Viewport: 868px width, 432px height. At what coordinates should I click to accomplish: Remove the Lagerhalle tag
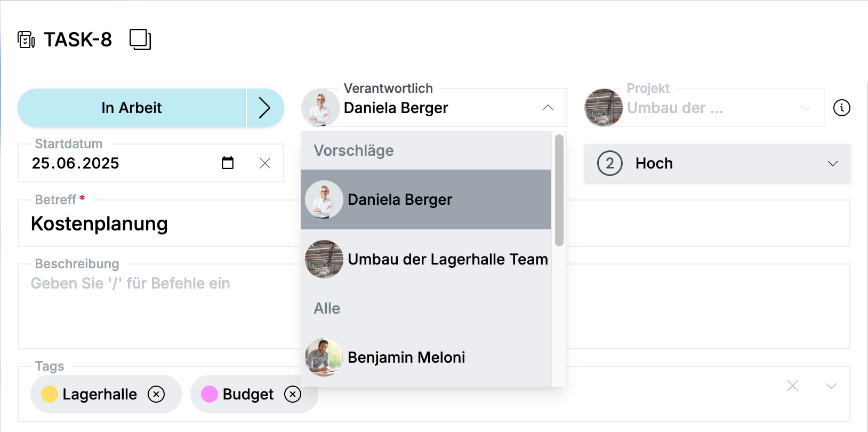[x=156, y=394]
